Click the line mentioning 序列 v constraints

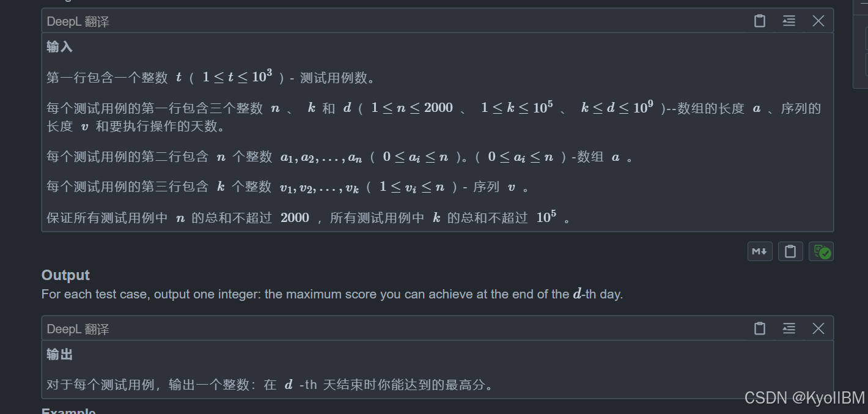pos(288,187)
